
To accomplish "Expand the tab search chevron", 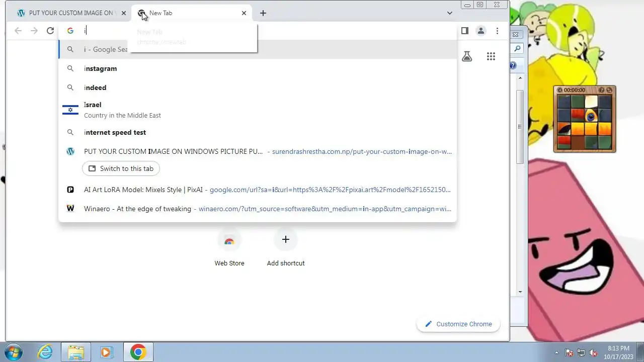I will coord(450,13).
